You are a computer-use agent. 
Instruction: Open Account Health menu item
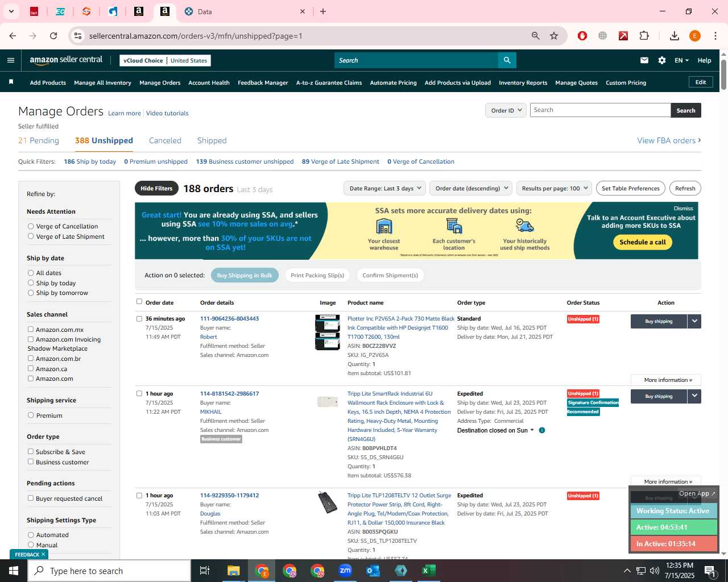(x=209, y=82)
